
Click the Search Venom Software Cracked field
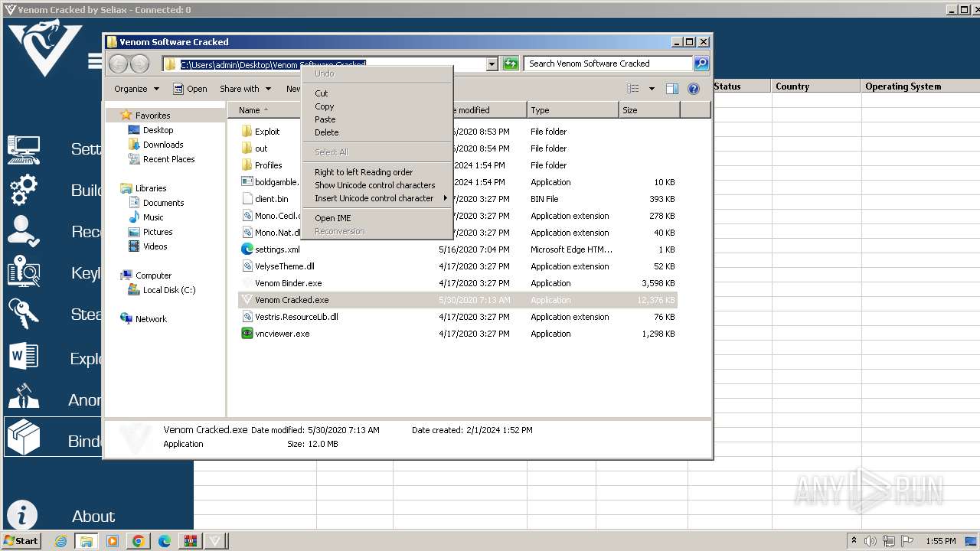pos(609,64)
